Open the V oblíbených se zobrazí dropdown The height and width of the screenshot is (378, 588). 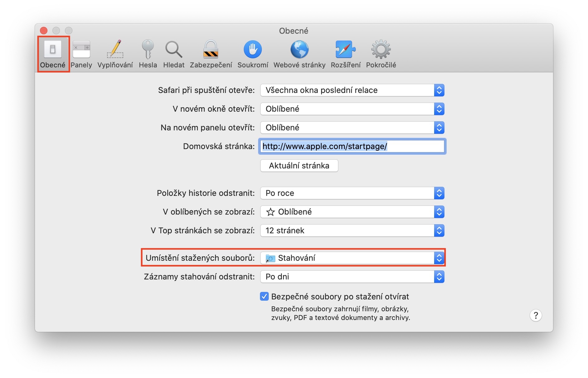[352, 212]
